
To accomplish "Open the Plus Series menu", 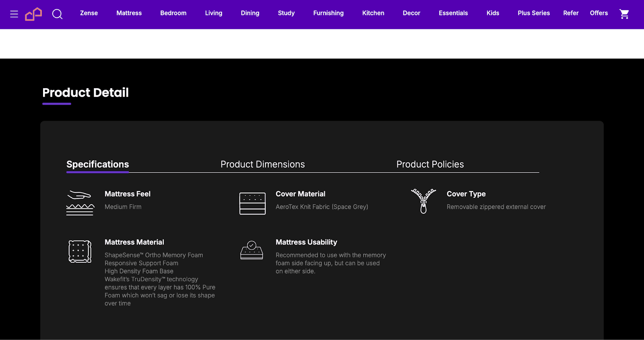I will [x=534, y=13].
